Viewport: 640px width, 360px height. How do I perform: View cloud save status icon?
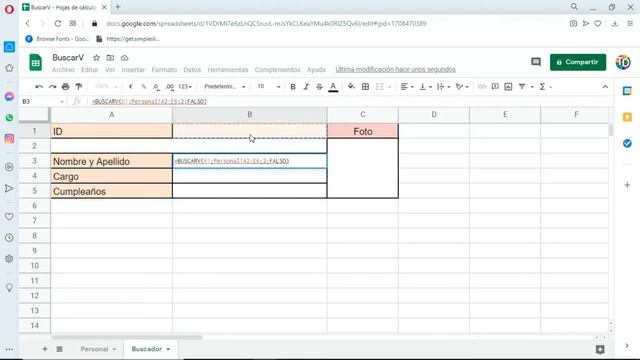point(124,58)
